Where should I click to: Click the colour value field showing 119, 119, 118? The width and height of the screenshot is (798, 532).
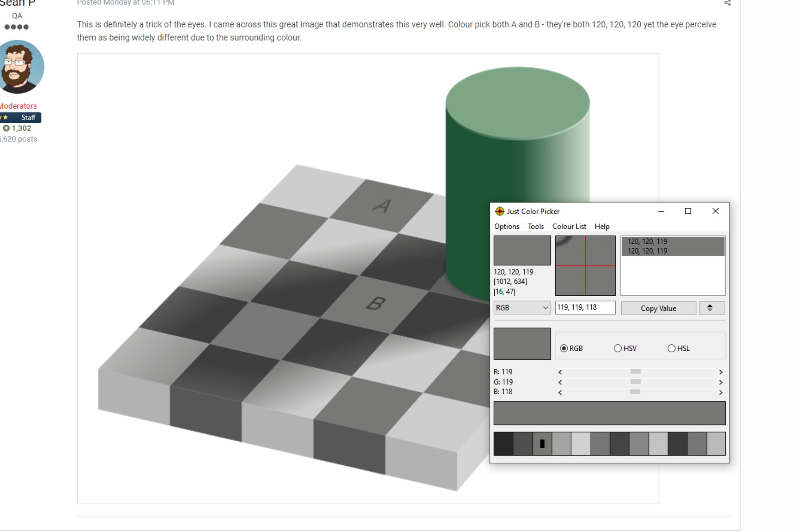pos(585,307)
